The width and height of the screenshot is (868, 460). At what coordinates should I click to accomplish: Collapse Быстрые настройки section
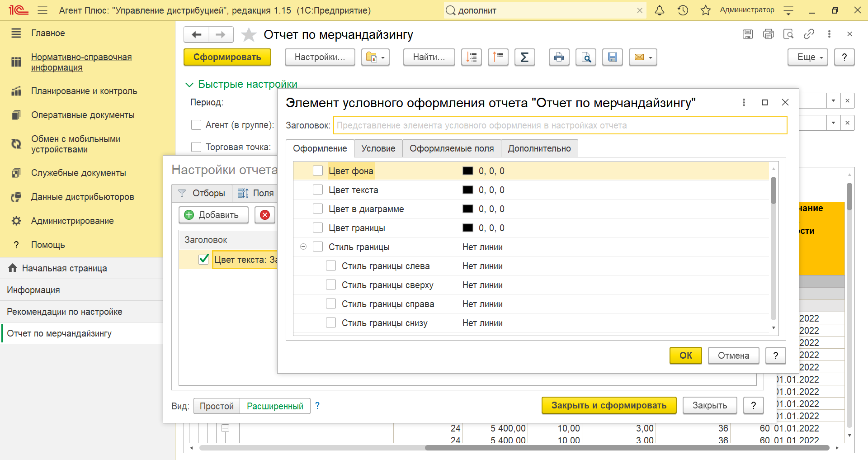click(189, 85)
